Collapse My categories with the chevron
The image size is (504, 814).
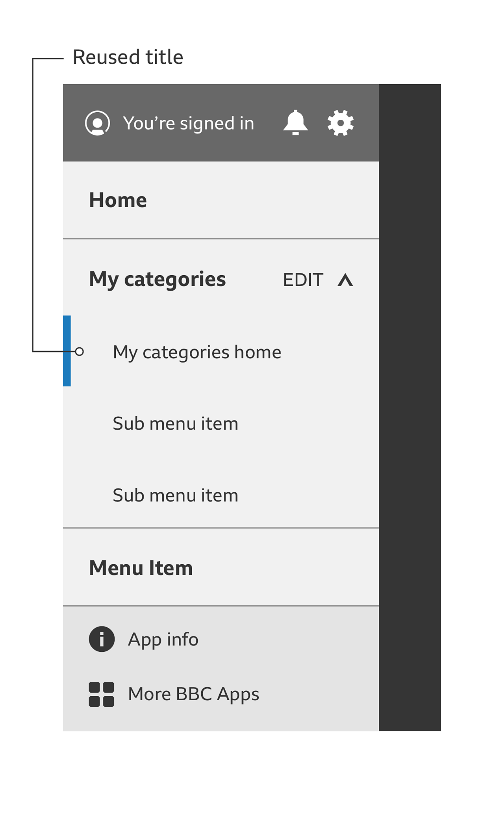(x=345, y=280)
